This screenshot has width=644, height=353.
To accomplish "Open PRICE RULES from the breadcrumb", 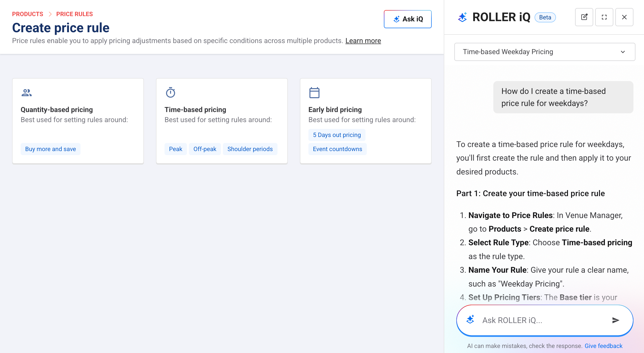I will (x=74, y=14).
